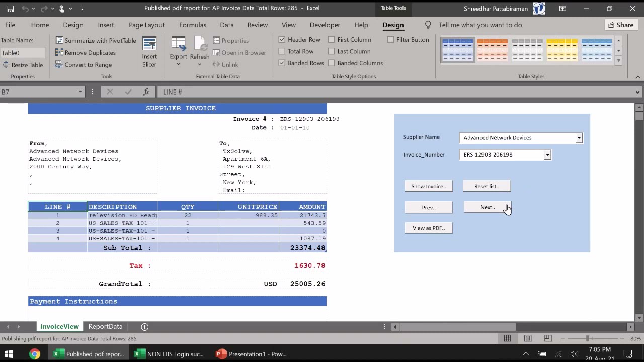The height and width of the screenshot is (362, 644).
Task: Click the Undo icon in title bar
Action: pyautogui.click(x=25, y=9)
